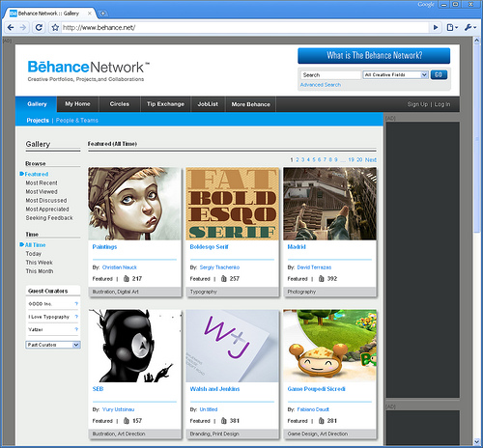Select Seeking Feedback filter
Image resolution: width=483 pixels, height=448 pixels.
point(49,218)
